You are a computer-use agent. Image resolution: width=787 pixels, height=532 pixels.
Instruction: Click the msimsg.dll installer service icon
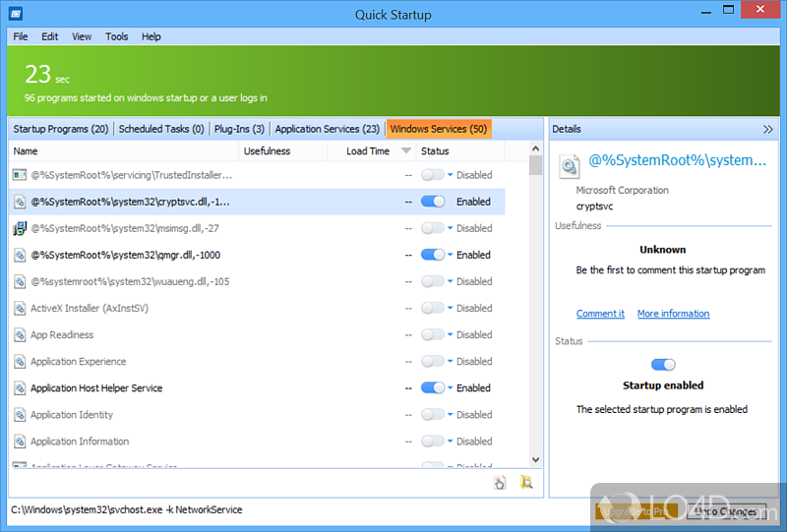coord(20,228)
